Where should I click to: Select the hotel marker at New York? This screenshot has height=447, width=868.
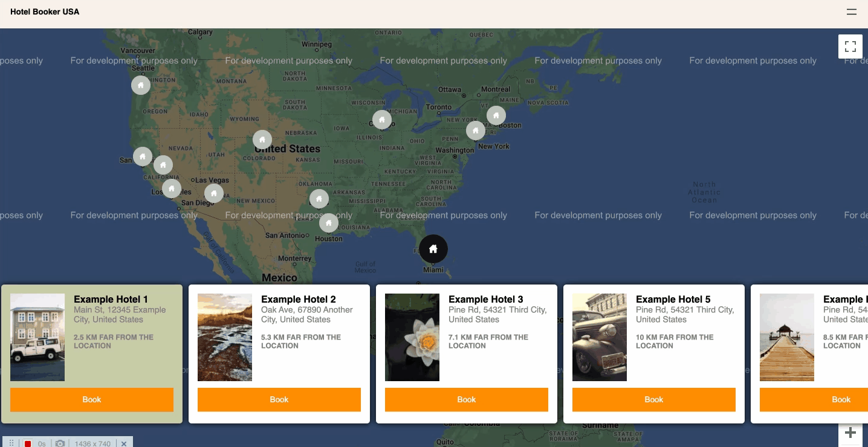coord(476,130)
